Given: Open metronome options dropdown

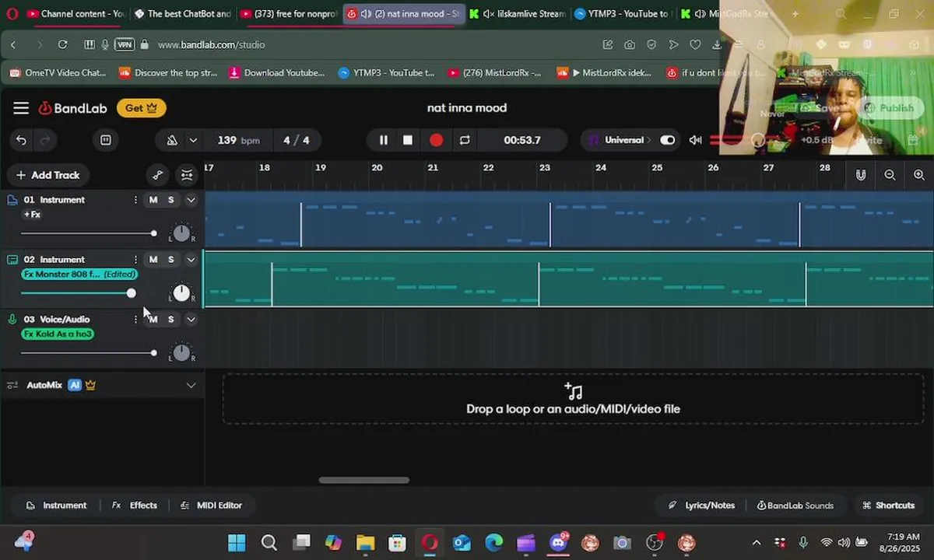Looking at the screenshot, I should pos(193,140).
